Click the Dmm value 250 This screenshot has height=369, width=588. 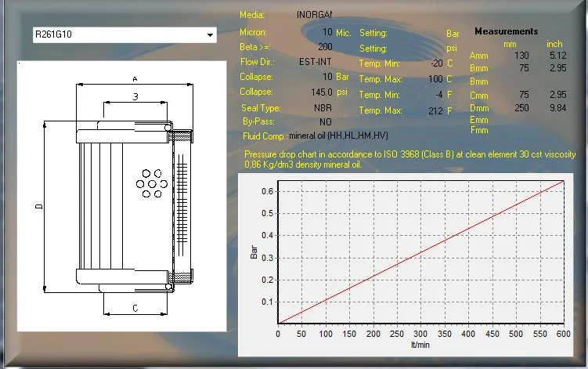[x=521, y=107]
